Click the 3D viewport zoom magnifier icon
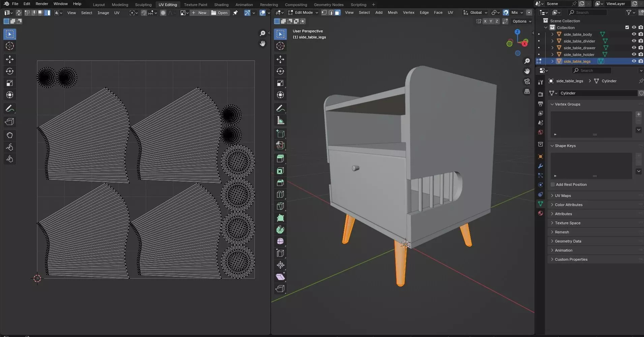 [x=527, y=61]
